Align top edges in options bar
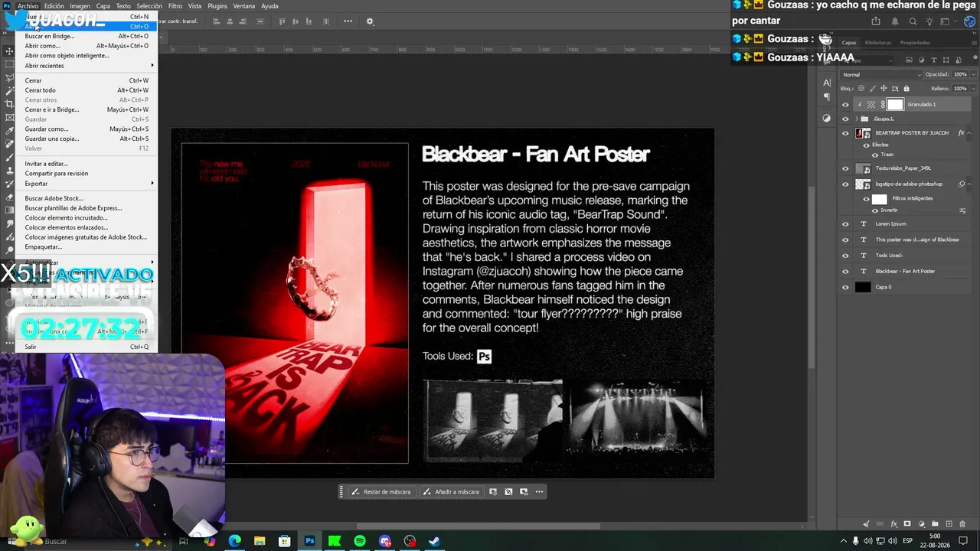 coord(283,21)
